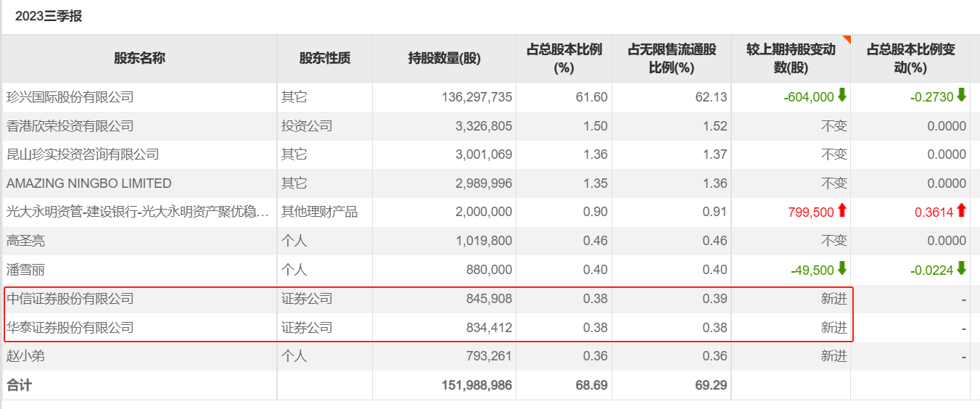Click change value 799,500
Viewport: 980px width, 409px height.
tap(811, 212)
